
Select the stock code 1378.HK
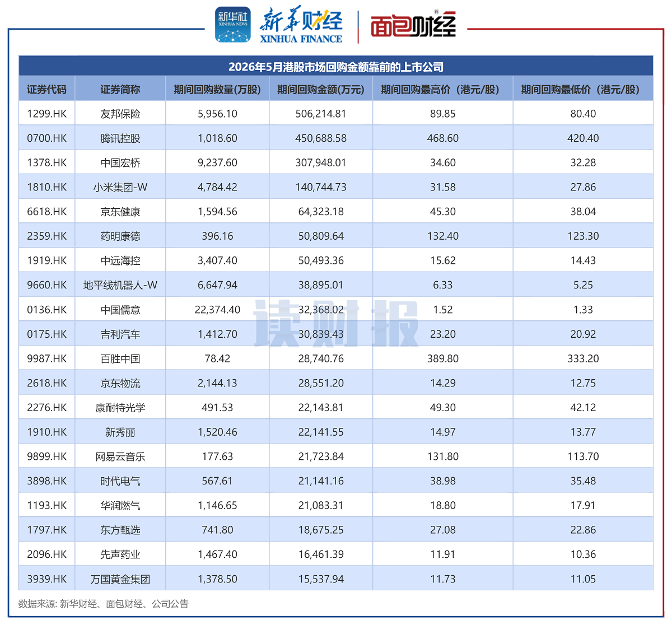(47, 163)
